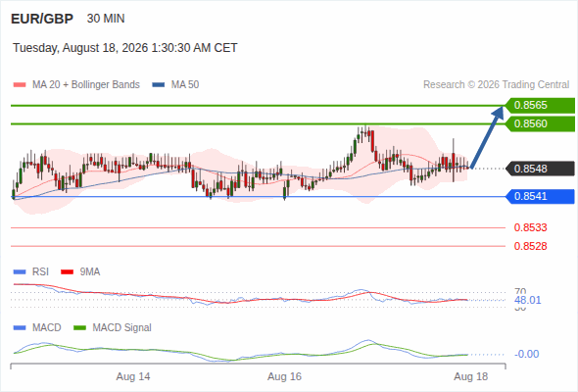Click the Research © 2026 Trading Central credit

tap(496, 85)
